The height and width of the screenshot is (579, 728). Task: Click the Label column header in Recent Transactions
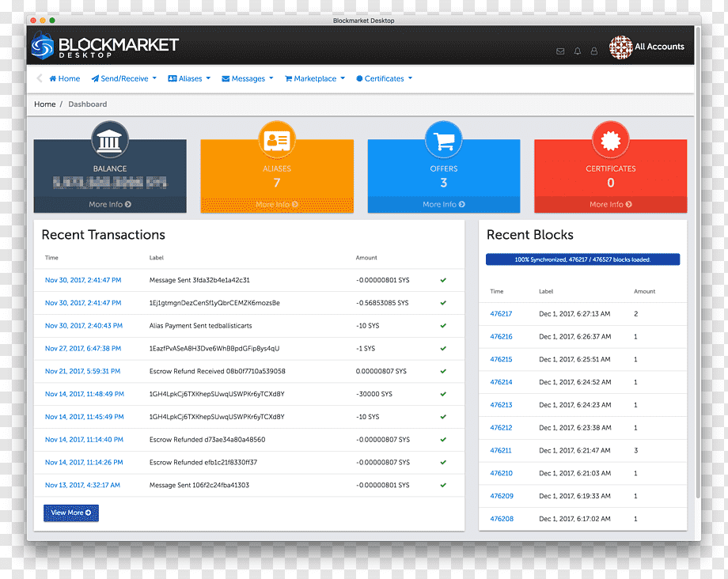[x=157, y=258]
